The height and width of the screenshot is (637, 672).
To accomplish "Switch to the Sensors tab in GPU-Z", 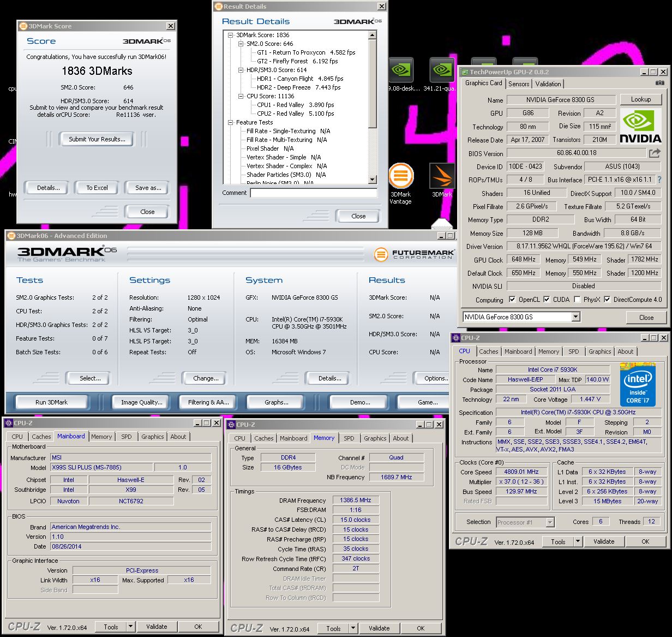I will click(x=519, y=84).
